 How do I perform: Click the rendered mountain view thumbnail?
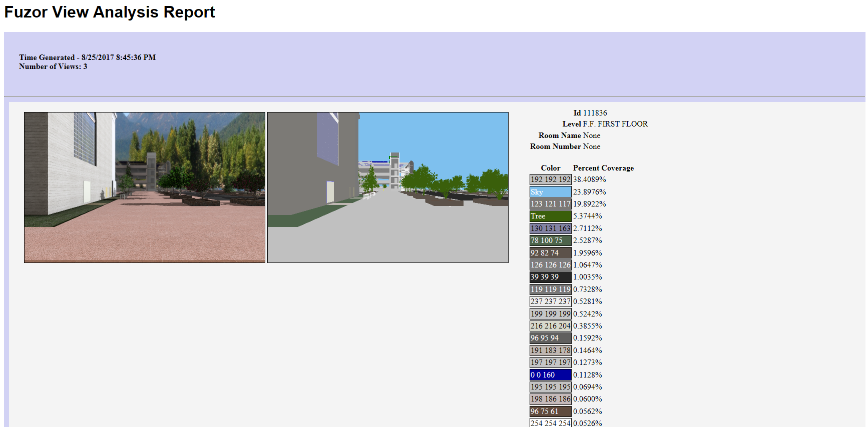tap(145, 187)
